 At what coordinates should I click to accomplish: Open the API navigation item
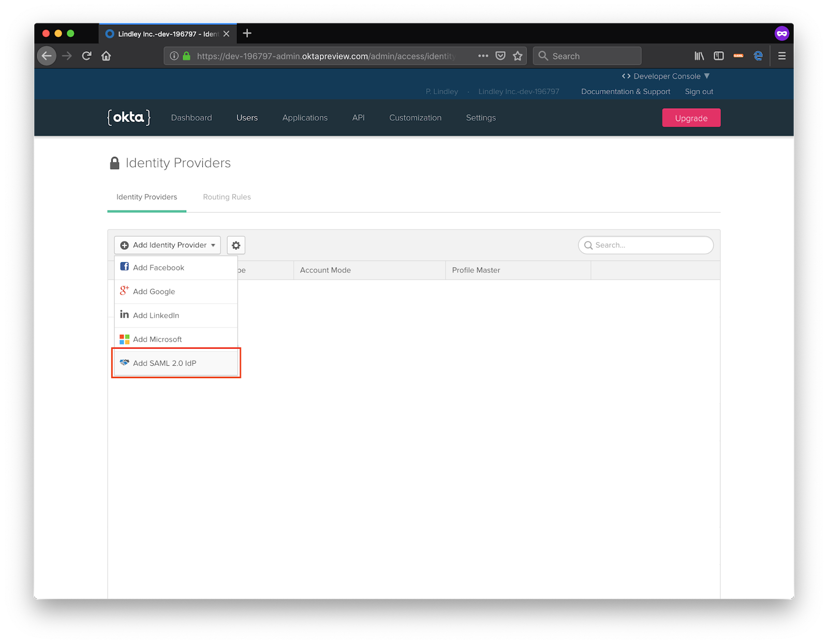359,118
